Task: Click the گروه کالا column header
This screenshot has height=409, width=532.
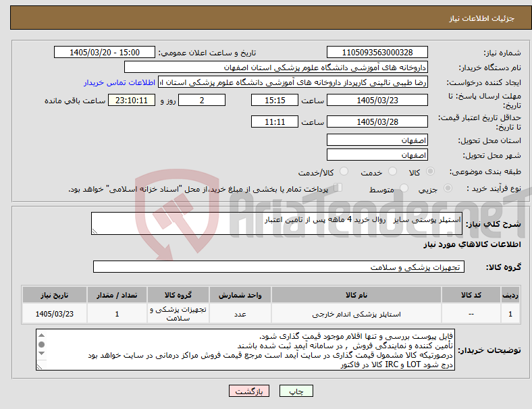Action: (178, 295)
